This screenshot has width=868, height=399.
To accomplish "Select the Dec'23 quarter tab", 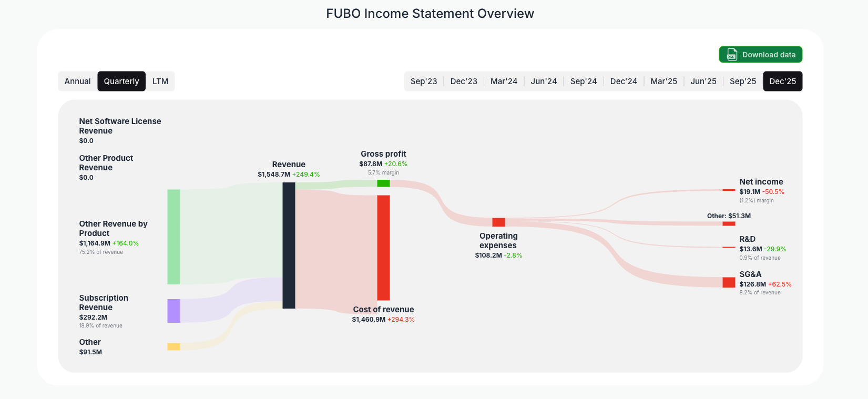I will pos(464,81).
